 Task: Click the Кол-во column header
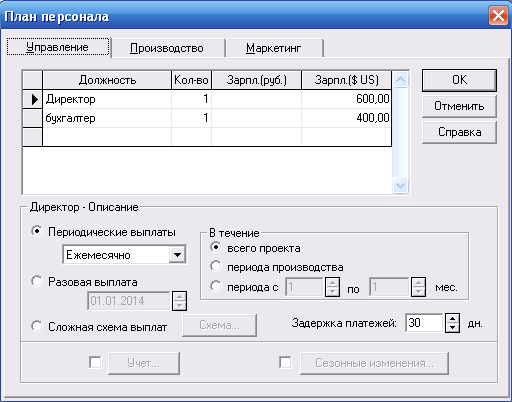coord(191,80)
